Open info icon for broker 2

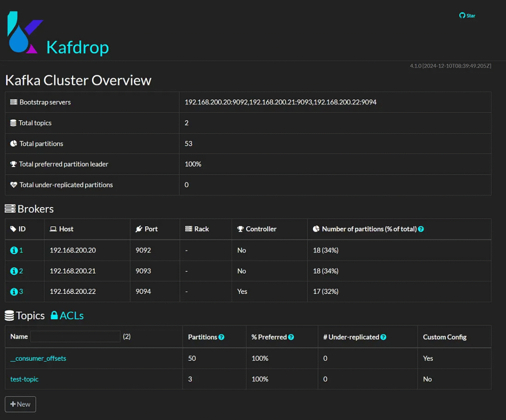click(14, 271)
